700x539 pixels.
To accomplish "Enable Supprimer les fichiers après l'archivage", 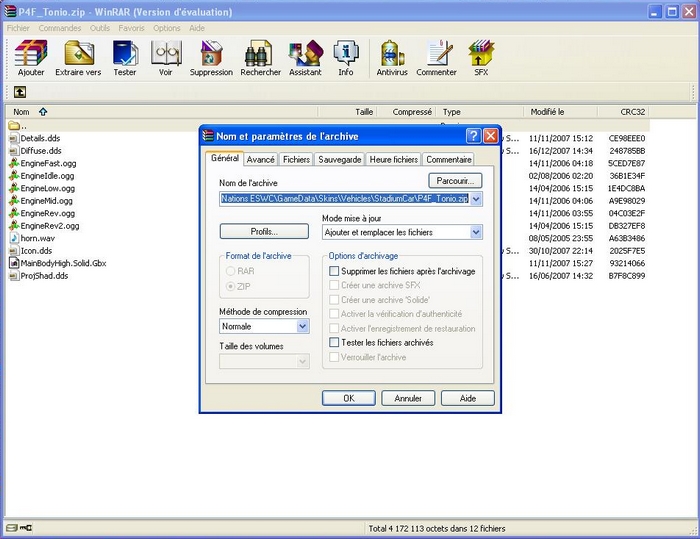I will 334,271.
